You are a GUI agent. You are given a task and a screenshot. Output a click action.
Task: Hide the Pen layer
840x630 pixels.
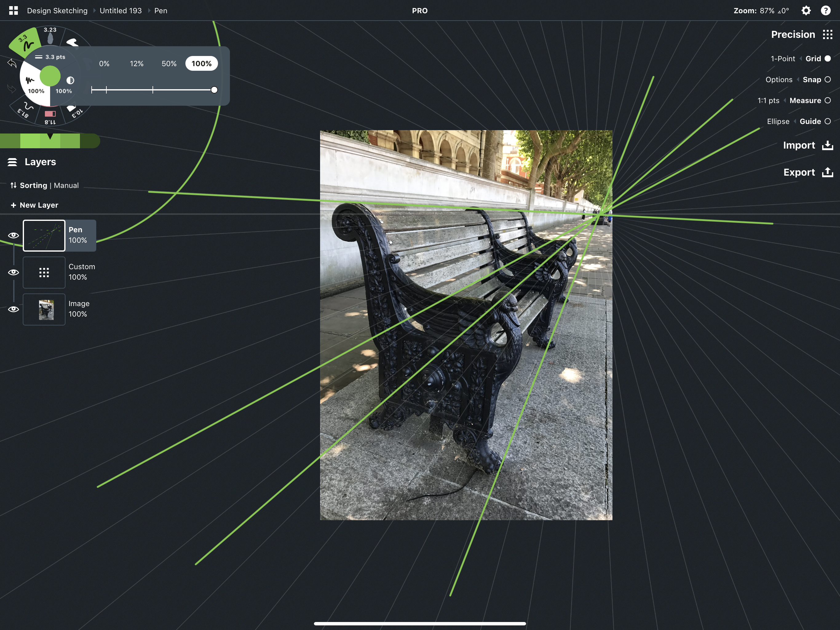click(13, 235)
